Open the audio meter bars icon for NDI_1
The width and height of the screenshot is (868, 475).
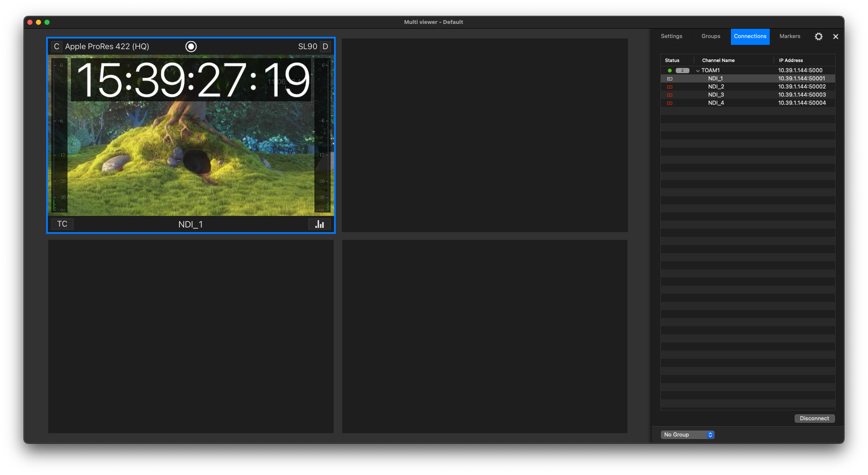(320, 224)
